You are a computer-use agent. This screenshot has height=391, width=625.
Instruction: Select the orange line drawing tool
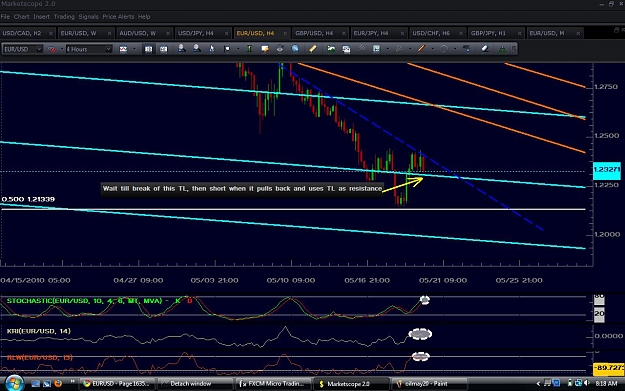point(421,49)
